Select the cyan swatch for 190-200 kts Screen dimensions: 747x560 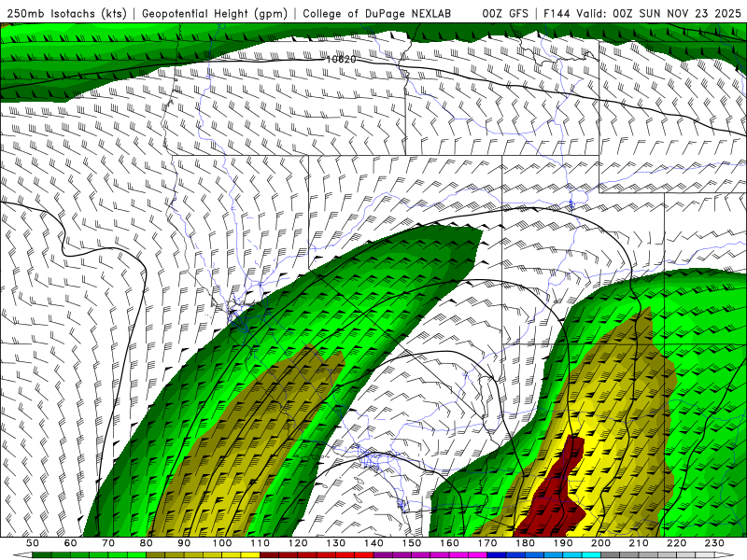(x=592, y=555)
